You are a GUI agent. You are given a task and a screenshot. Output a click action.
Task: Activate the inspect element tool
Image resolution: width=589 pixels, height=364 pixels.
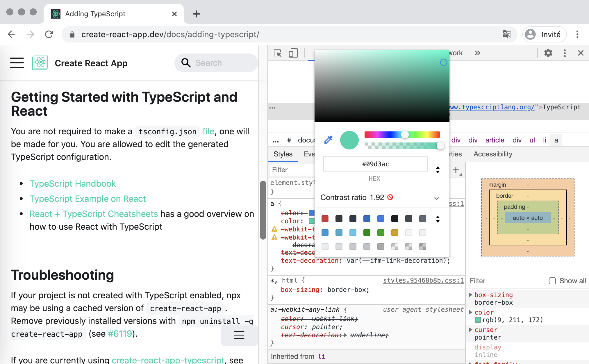coord(278,53)
